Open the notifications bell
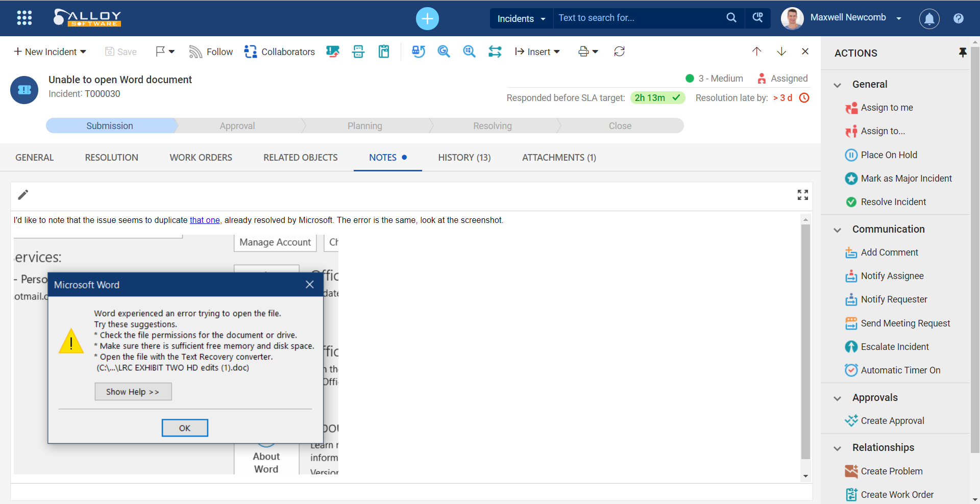The image size is (980, 504). click(929, 19)
